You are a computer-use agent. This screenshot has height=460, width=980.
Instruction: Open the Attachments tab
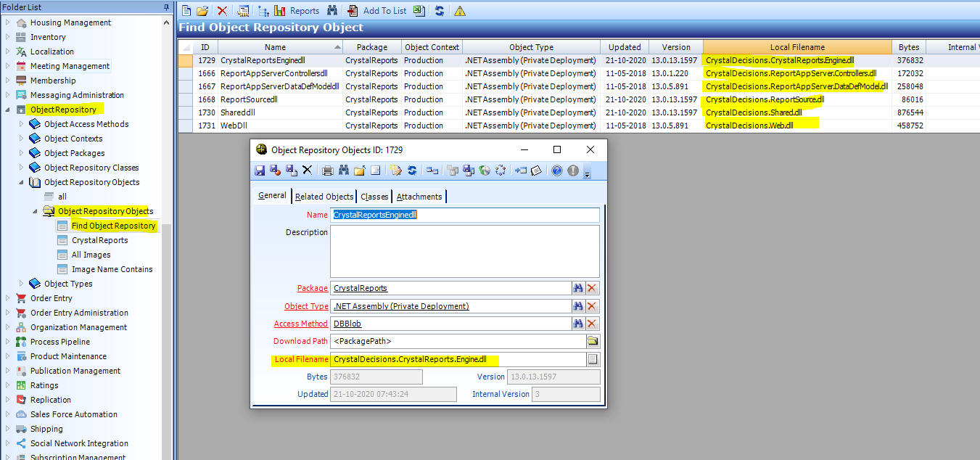(419, 196)
